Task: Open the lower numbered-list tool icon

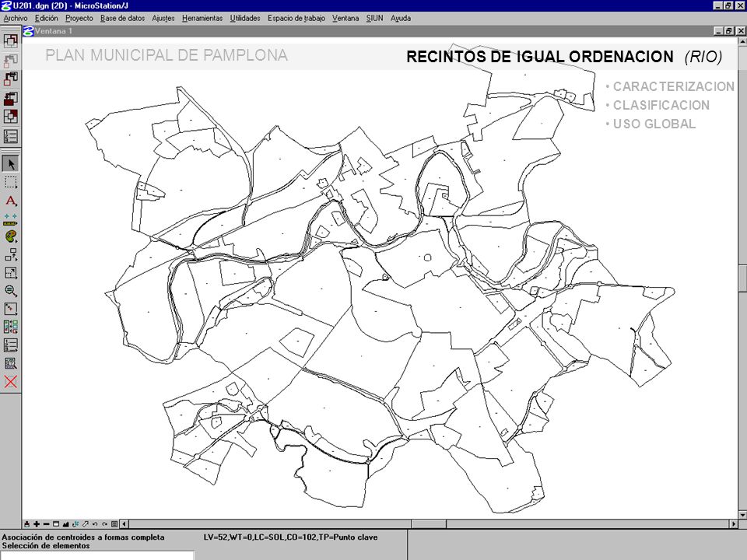Action: point(10,345)
